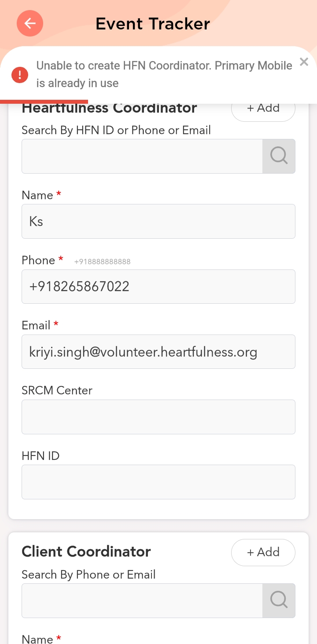Click the empty HFN ID field
This screenshot has height=644, width=317.
click(158, 482)
